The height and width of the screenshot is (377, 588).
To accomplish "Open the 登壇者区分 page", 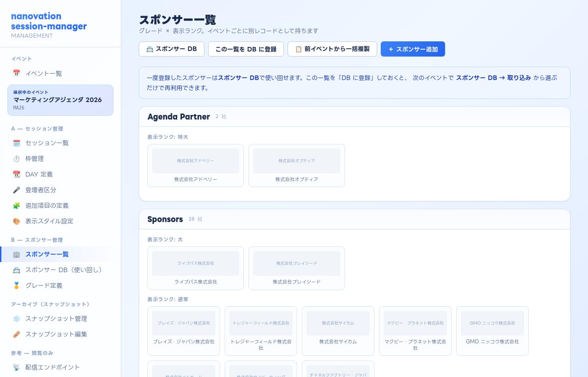I will click(60, 190).
